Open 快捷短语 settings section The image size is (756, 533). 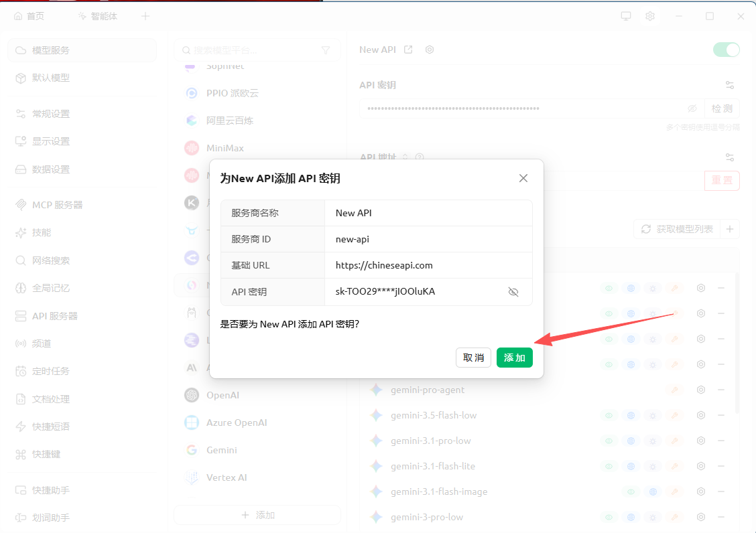click(x=82, y=427)
